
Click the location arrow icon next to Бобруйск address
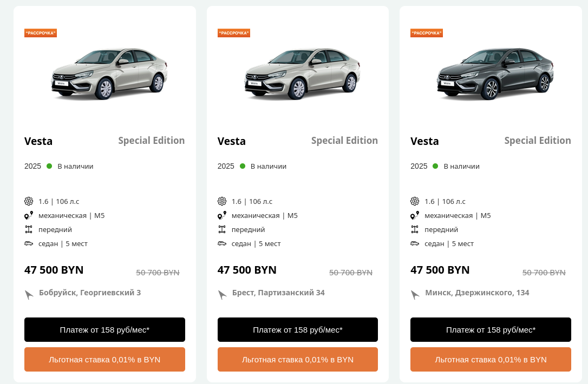[x=29, y=294]
